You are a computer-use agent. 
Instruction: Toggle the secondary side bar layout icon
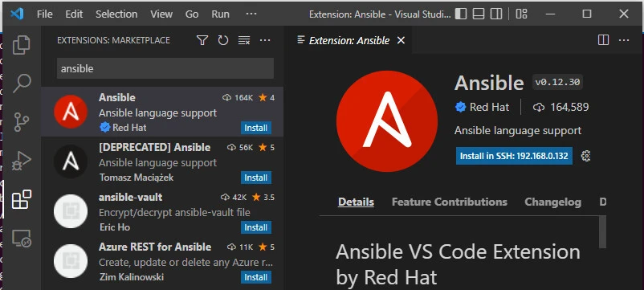[x=496, y=14]
